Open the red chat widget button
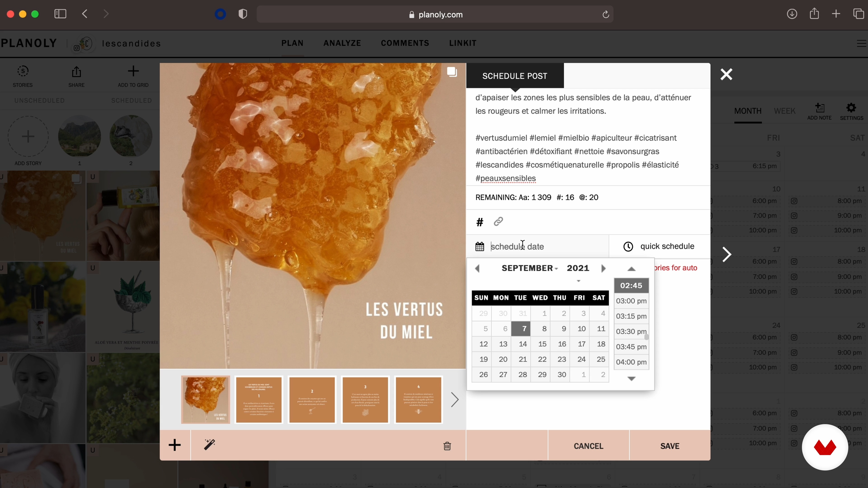Image resolution: width=868 pixels, height=488 pixels. point(825,447)
